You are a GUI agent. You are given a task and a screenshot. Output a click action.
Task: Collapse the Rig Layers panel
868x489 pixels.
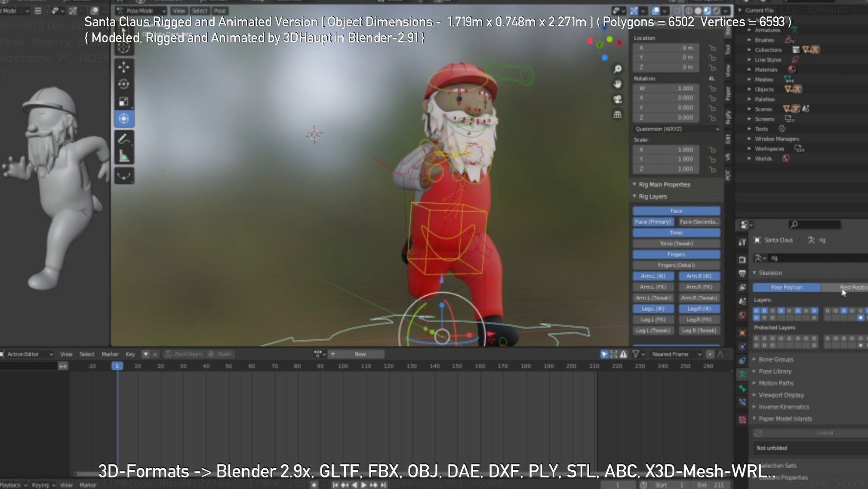click(653, 197)
